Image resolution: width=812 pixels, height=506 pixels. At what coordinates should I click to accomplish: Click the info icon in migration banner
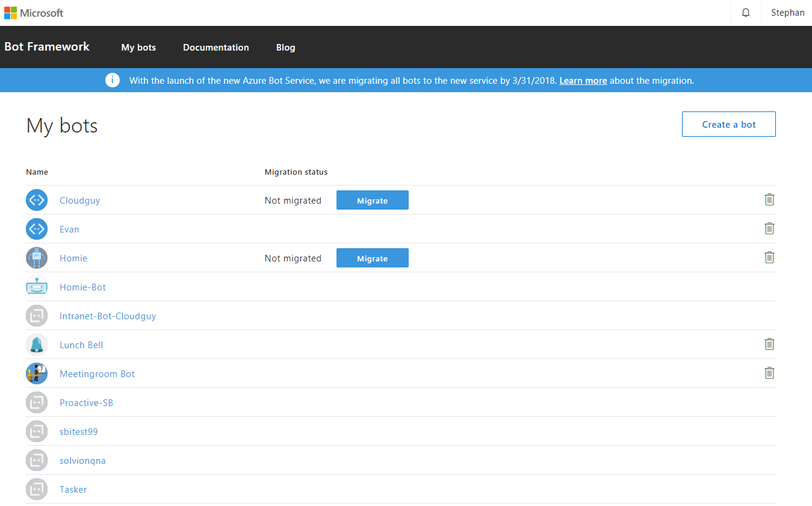pyautogui.click(x=113, y=80)
